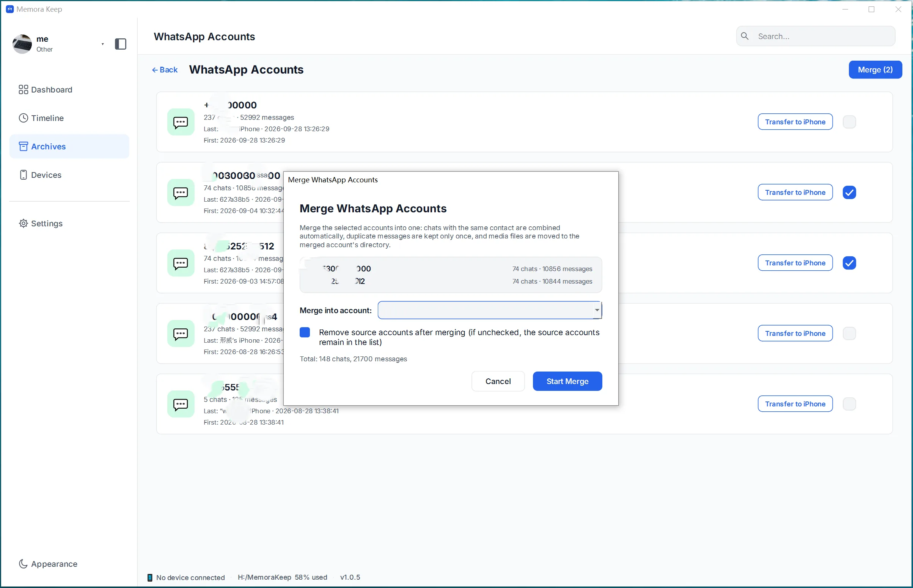Screen dimensions: 913x588
Task: Click the 'me' profile avatar
Action: coord(22,44)
